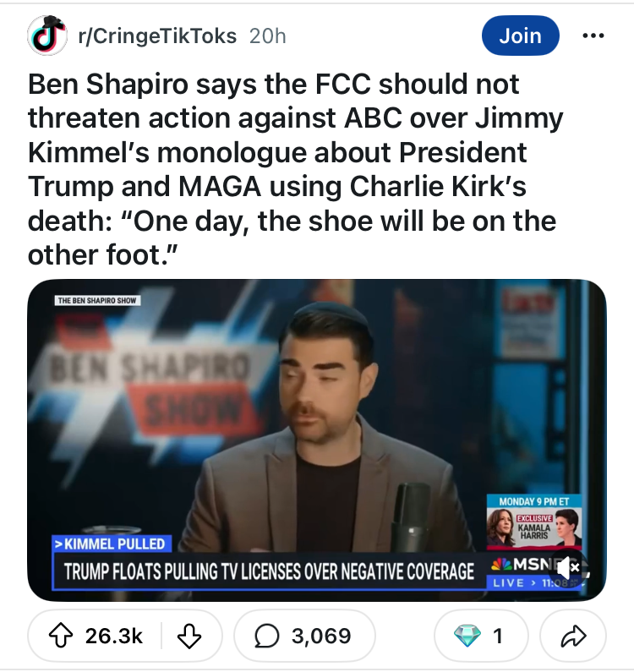The image size is (634, 672).
Task: View the 3,069 comments count
Action: click(x=321, y=635)
